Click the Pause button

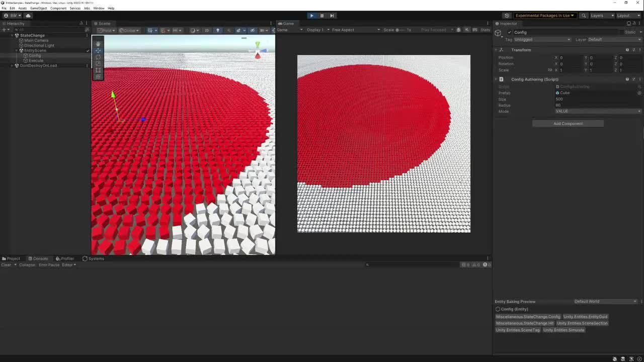(x=322, y=16)
